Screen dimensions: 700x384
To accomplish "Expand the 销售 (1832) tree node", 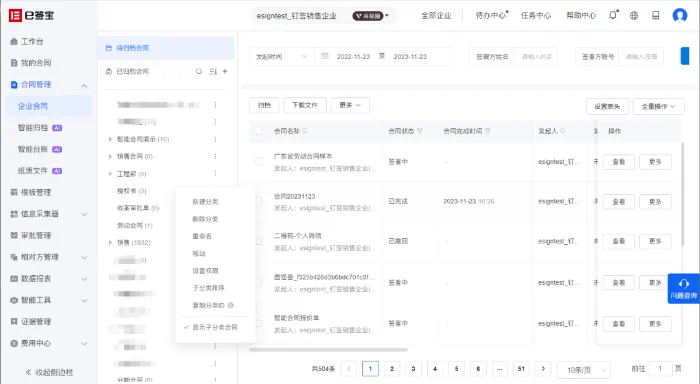I will coord(110,242).
